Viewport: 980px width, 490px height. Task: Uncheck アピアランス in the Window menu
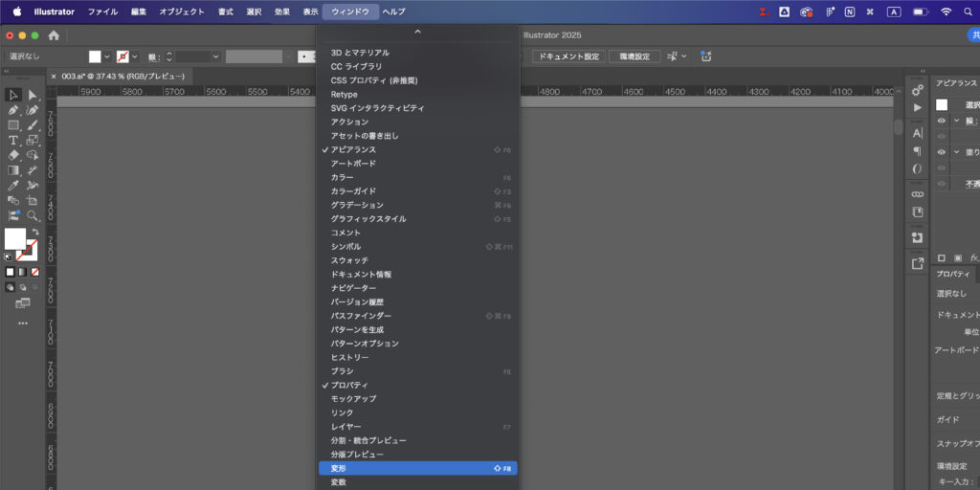[353, 149]
